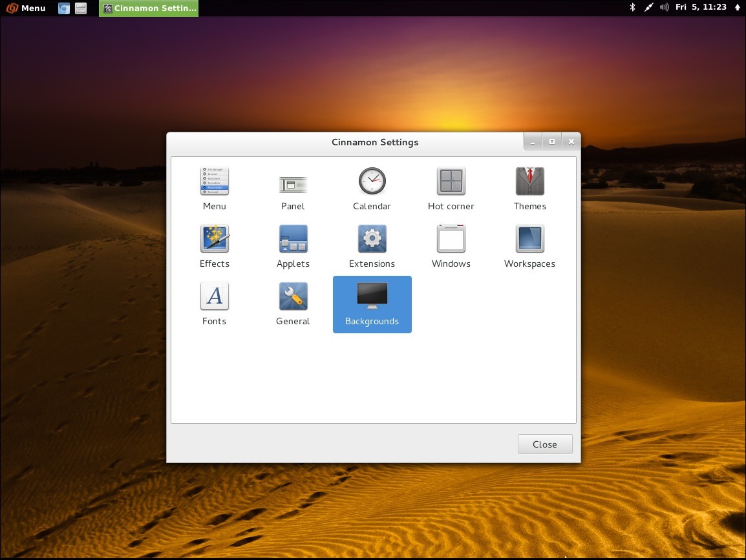Click the up arrow icon in the panel

738,7
